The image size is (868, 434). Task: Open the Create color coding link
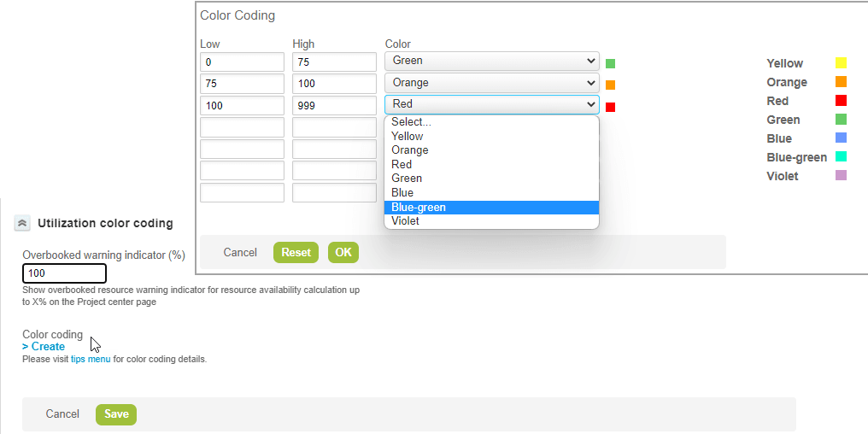pos(44,347)
